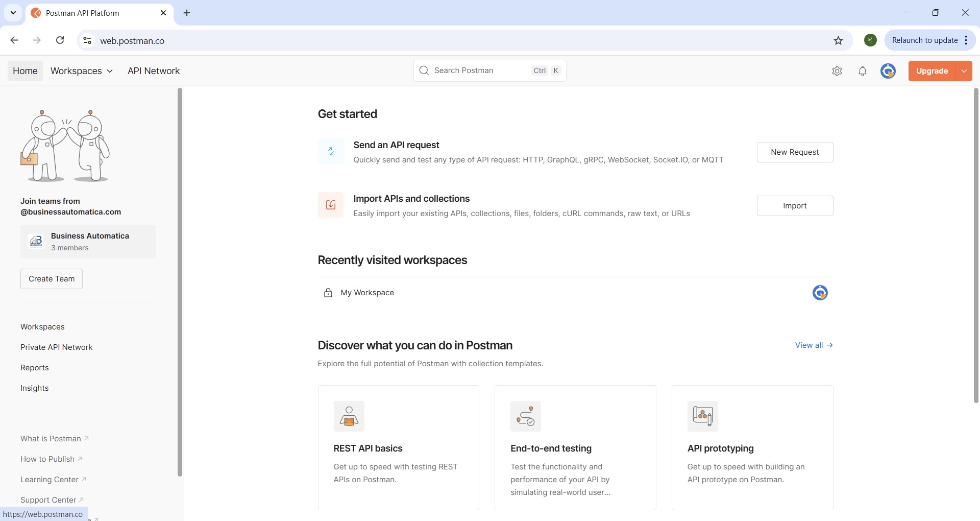Viewport: 980px width, 521px height.
Task: Click the Send an API request icon
Action: point(330,151)
